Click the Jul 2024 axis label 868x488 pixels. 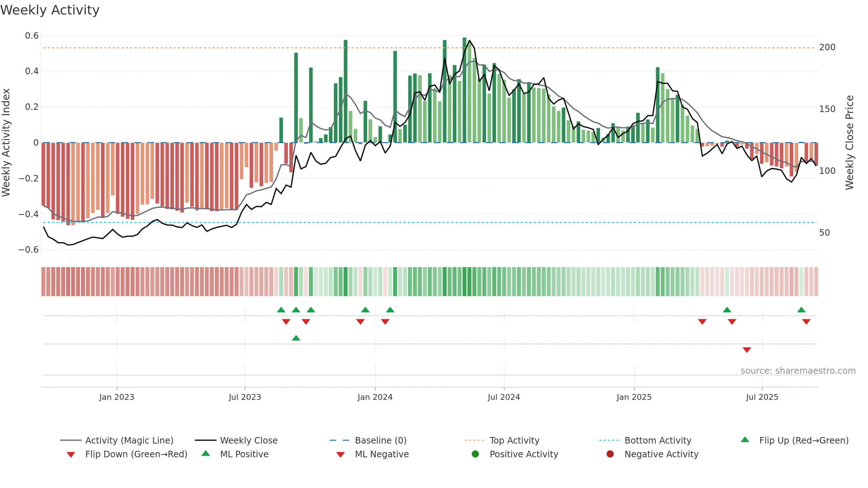pos(504,397)
